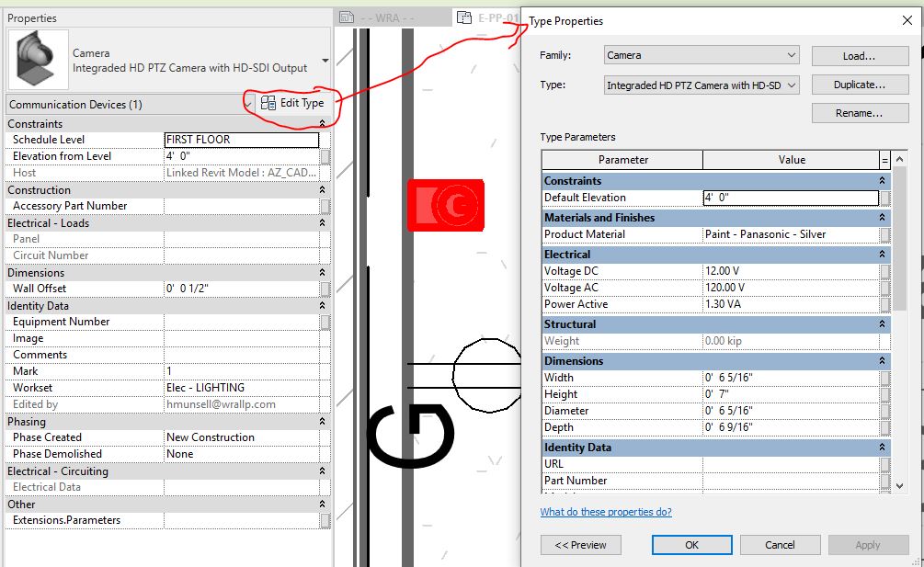Collapse Identity Data group in Type Parameters

tap(882, 448)
